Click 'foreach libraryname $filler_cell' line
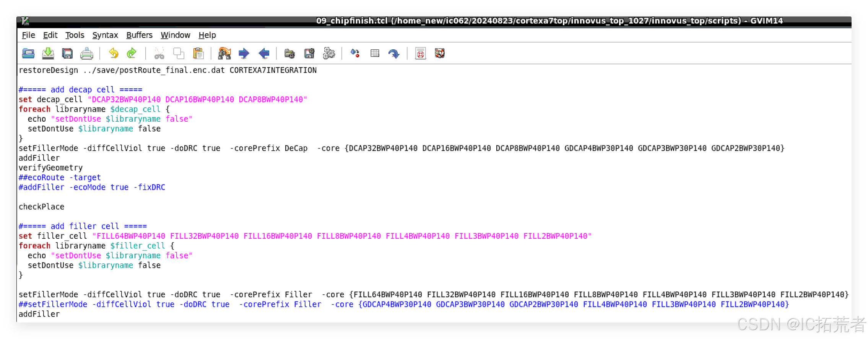 click(x=96, y=246)
